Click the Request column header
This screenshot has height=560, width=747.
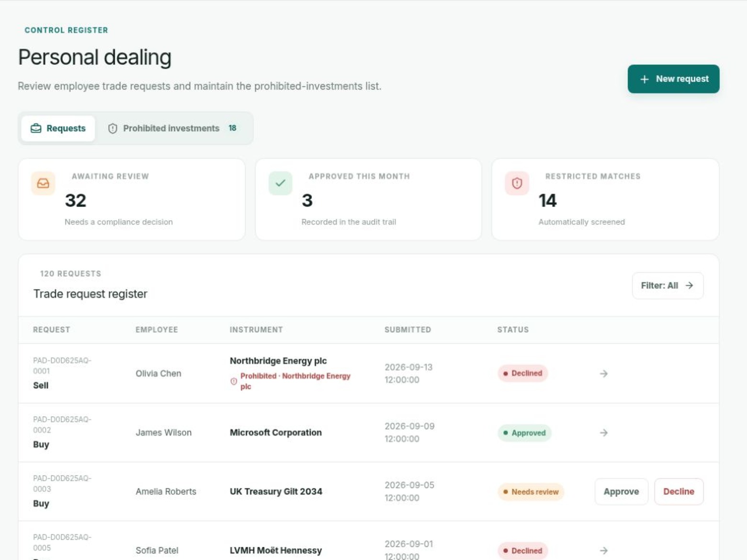point(51,330)
